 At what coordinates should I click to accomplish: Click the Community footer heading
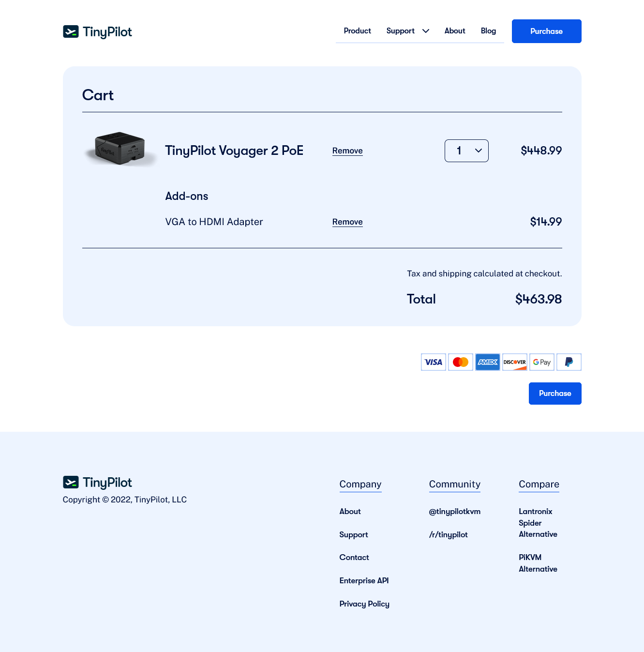point(455,485)
